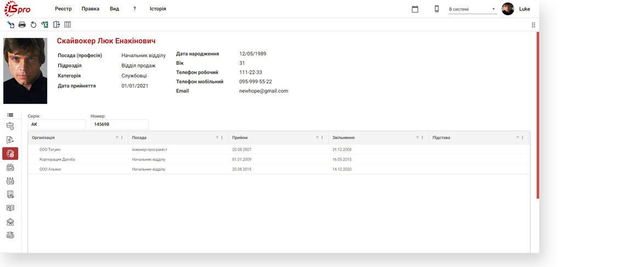Open the person ID book sidebar icon
The width and height of the screenshot is (644, 267).
point(10,208)
